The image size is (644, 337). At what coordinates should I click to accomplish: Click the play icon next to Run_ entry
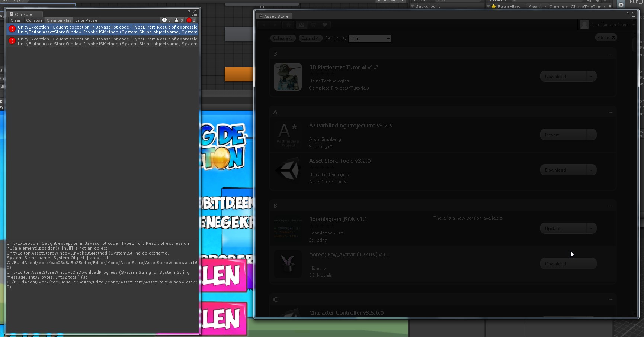pos(621,5)
